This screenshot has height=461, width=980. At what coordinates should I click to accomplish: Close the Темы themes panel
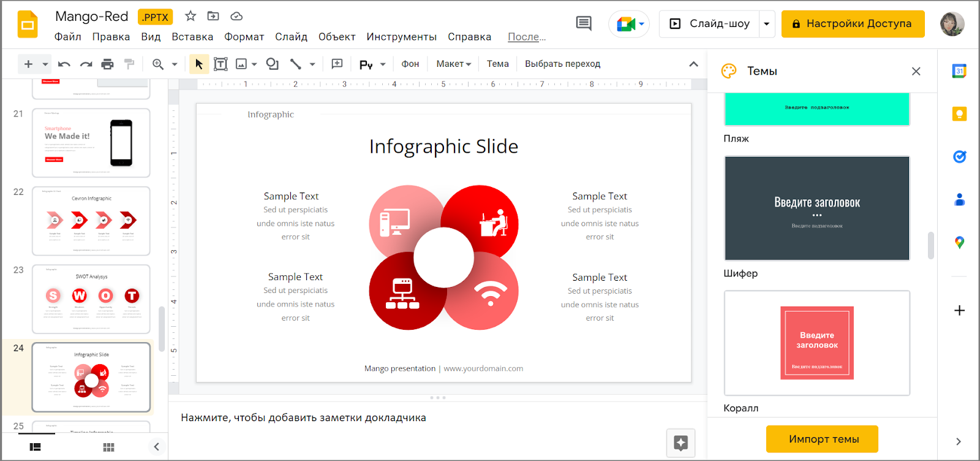pyautogui.click(x=916, y=71)
